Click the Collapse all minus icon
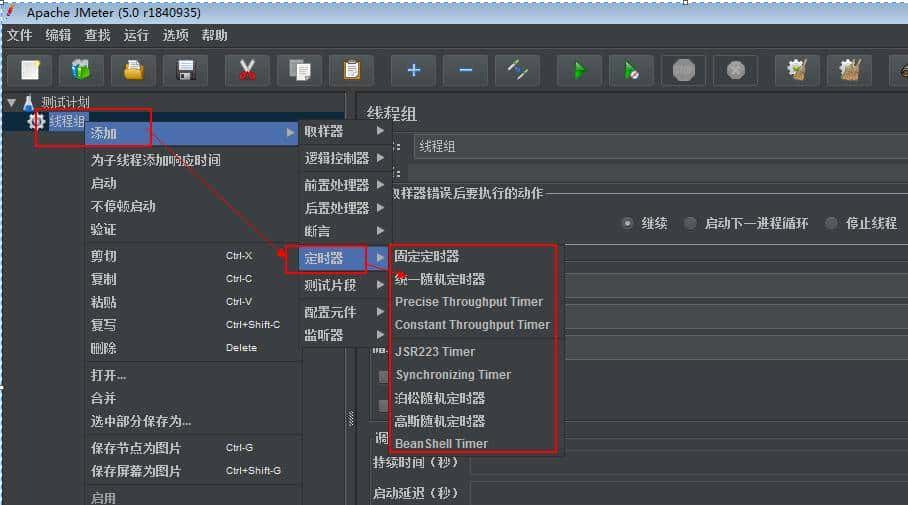 click(466, 71)
